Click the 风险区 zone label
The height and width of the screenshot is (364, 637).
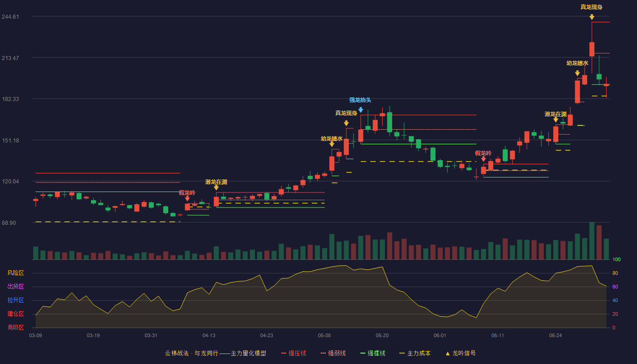tap(15, 273)
